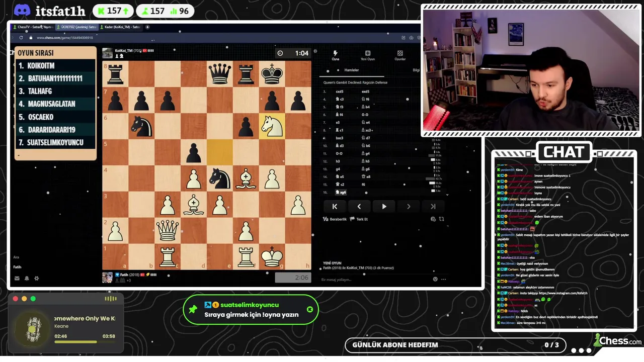644x362 pixels.
Task: Open the messages envelope icon in sidebar
Action: click(x=17, y=278)
